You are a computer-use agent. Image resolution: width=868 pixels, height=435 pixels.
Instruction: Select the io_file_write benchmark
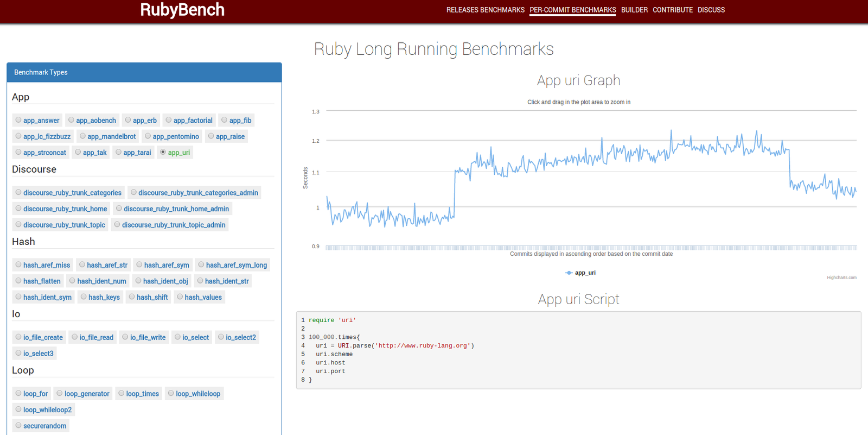(144, 337)
